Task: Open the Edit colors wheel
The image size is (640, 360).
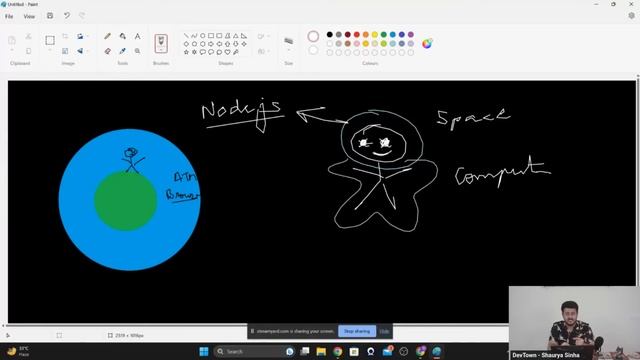Action: pos(427,43)
